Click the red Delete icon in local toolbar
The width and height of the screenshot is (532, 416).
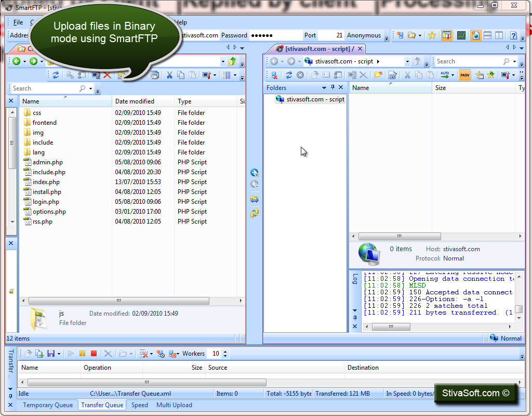107,75
